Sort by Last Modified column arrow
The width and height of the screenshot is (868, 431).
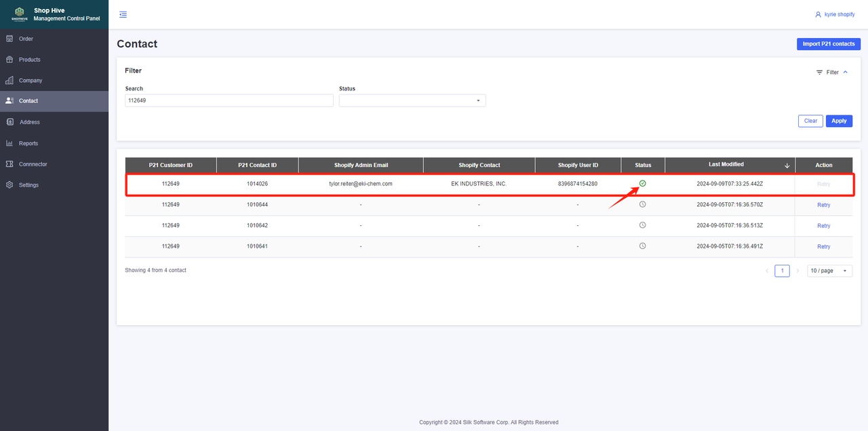[x=787, y=165]
